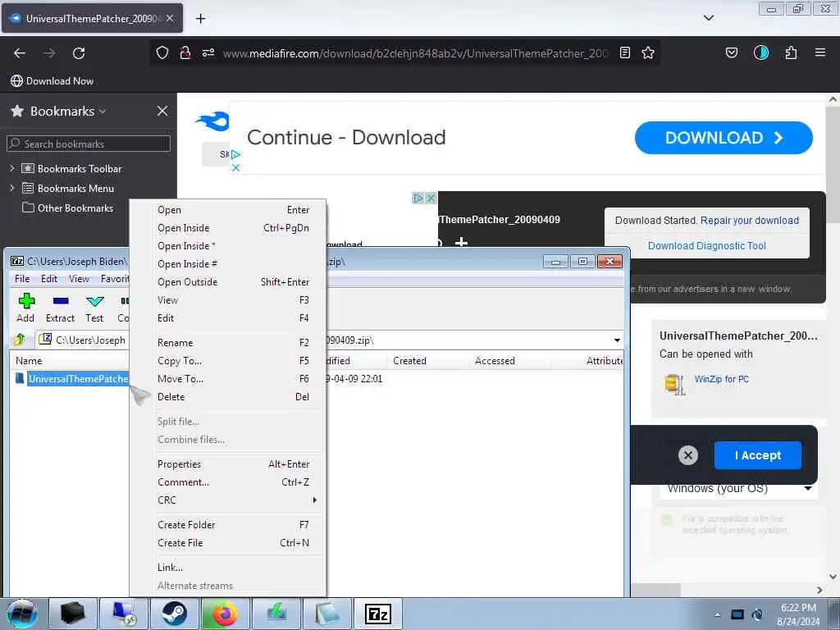This screenshot has width=840, height=630.
Task: Open the WinZip for PC link
Action: click(x=721, y=379)
